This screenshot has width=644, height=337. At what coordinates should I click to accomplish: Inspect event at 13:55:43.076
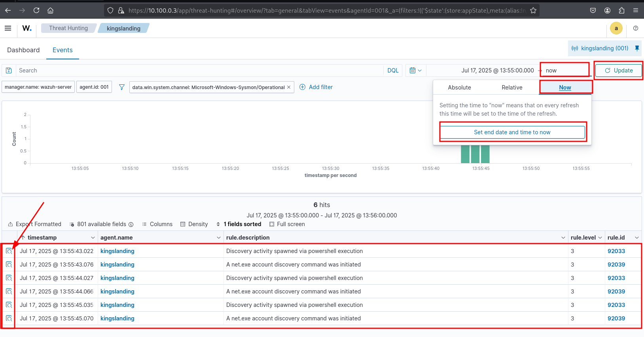9,265
